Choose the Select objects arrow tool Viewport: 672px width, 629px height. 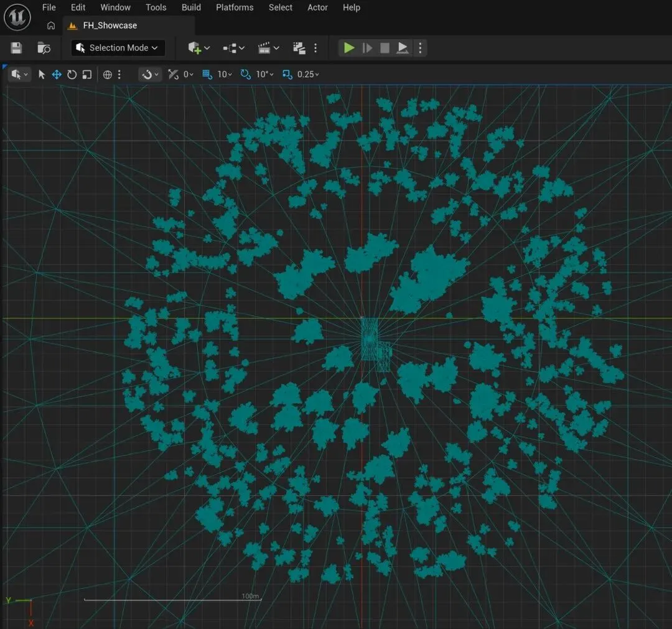[42, 75]
